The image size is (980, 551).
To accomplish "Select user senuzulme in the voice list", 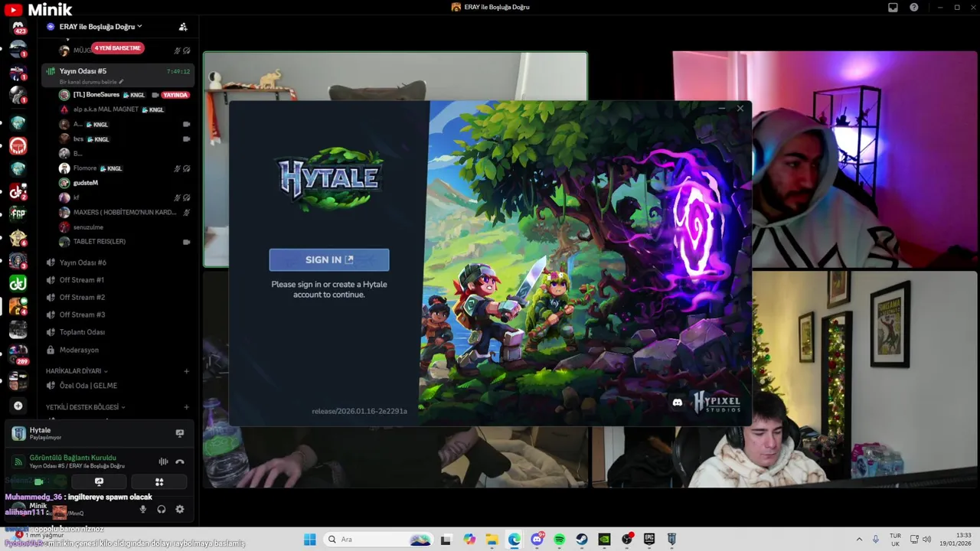I will pyautogui.click(x=88, y=227).
